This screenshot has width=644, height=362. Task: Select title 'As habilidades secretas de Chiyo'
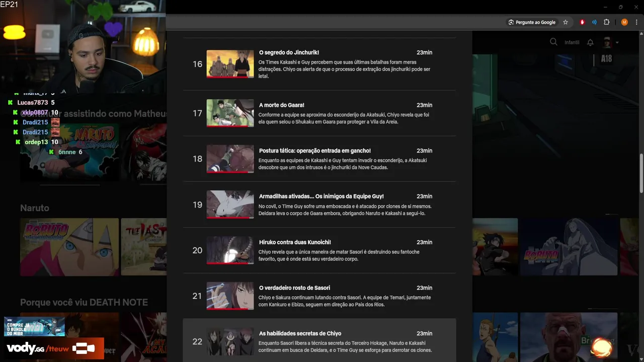click(300, 333)
